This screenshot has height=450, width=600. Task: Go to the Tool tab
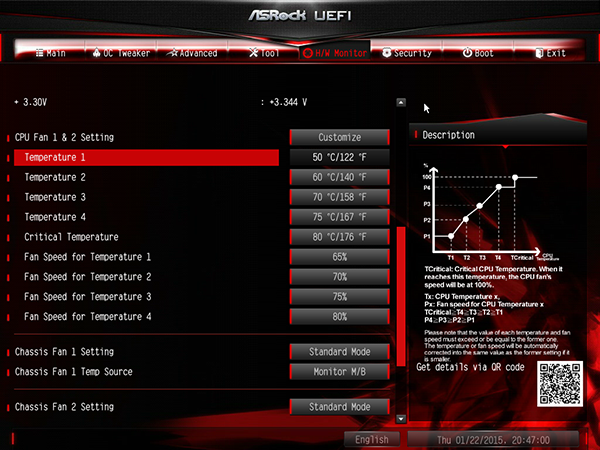click(x=264, y=53)
